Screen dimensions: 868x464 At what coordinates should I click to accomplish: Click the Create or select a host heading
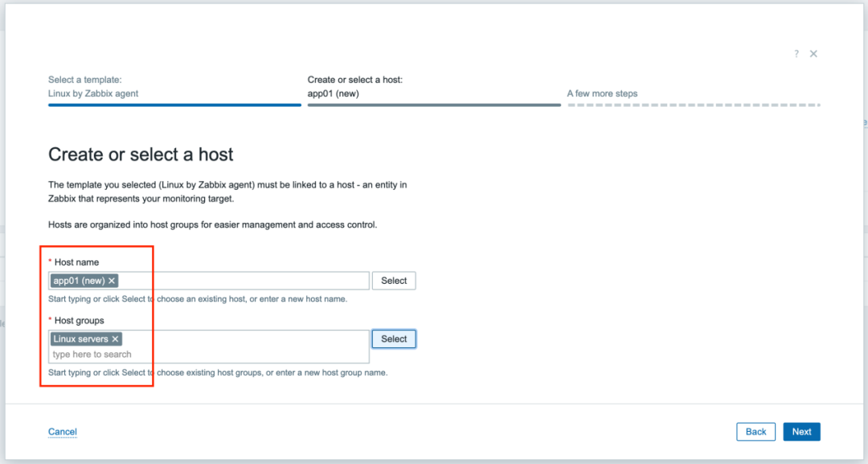(x=141, y=154)
